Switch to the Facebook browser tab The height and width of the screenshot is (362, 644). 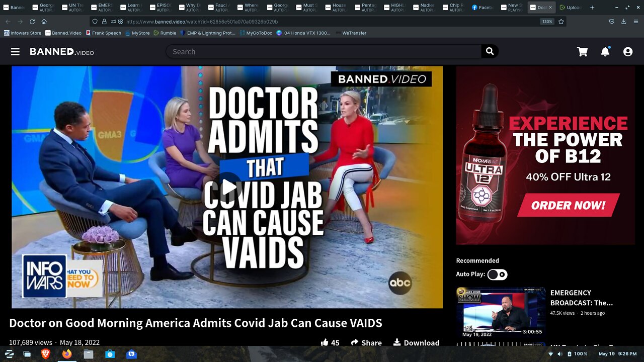click(x=482, y=8)
